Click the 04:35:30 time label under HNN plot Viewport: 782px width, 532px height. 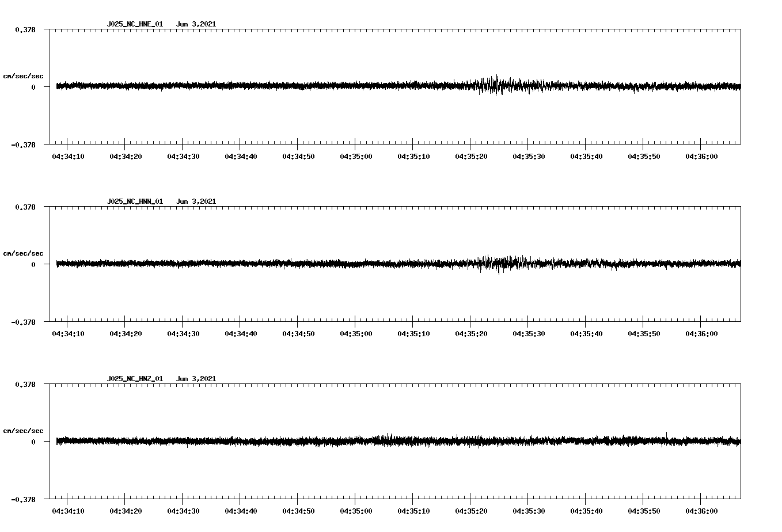coord(529,334)
